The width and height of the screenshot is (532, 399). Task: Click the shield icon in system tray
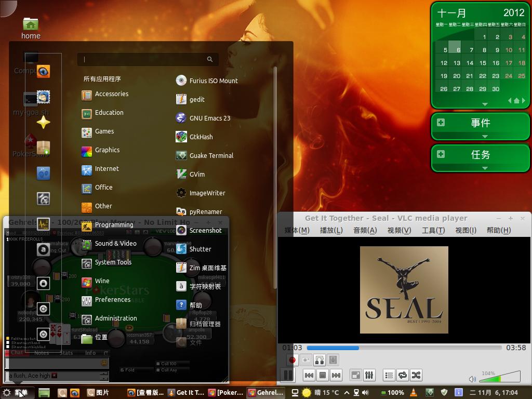click(444, 393)
